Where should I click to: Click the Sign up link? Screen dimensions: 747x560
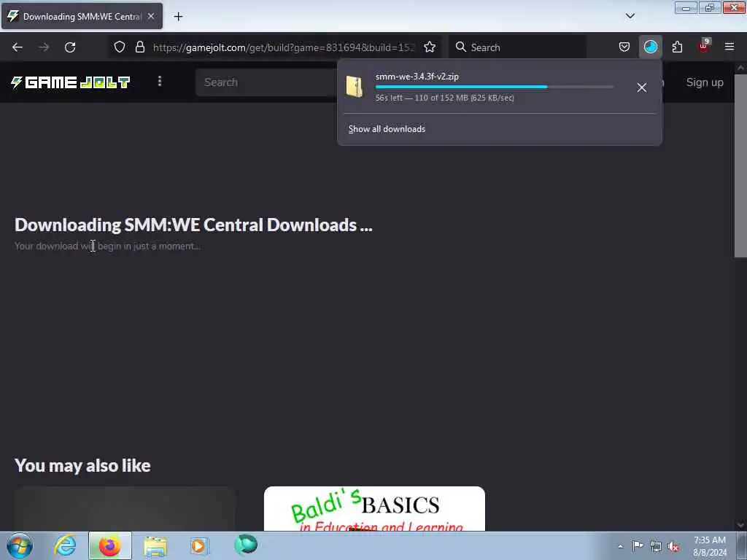[x=705, y=82]
